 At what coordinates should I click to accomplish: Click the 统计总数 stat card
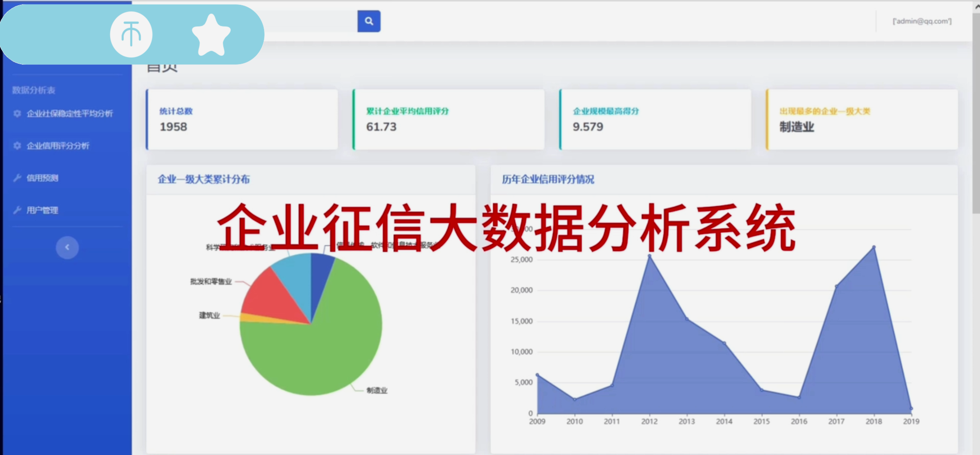pos(242,119)
